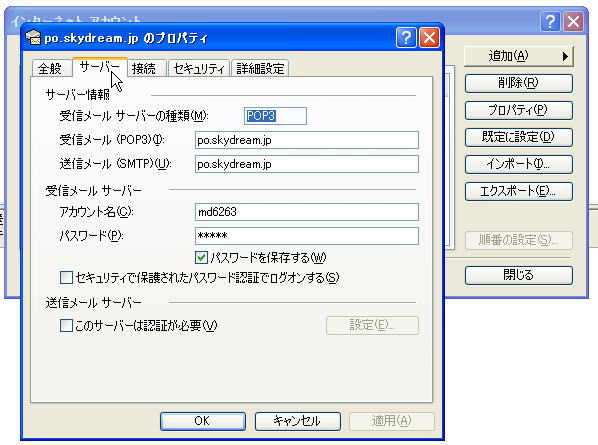Click the アカウント名 field containing md6263
The width and height of the screenshot is (598, 445).
(x=307, y=212)
